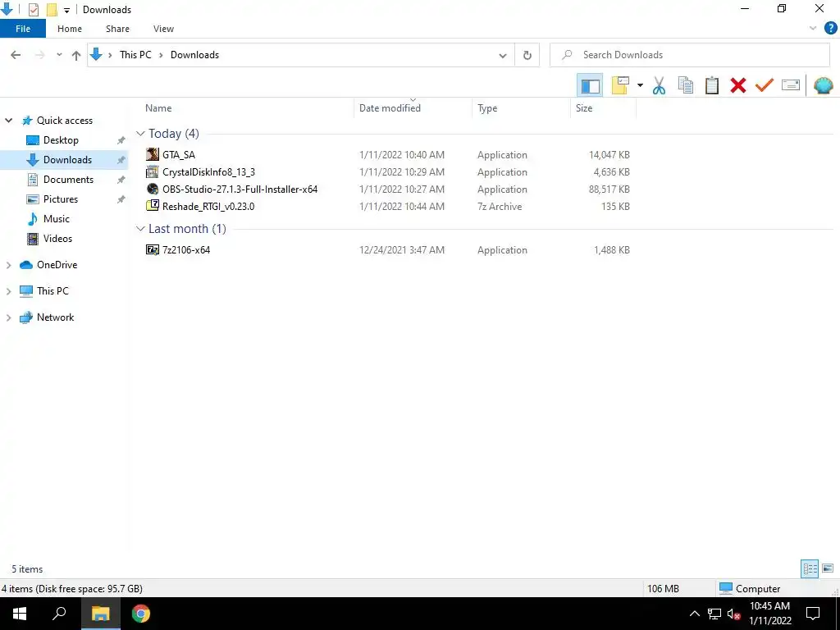Click the Forward navigation arrow
Viewport: 840px width, 630px height.
point(39,55)
